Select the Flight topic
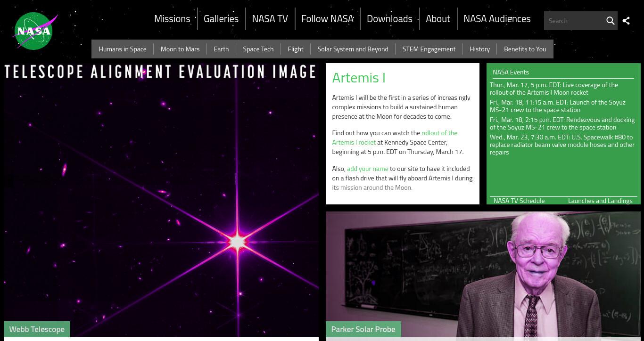 (296, 49)
